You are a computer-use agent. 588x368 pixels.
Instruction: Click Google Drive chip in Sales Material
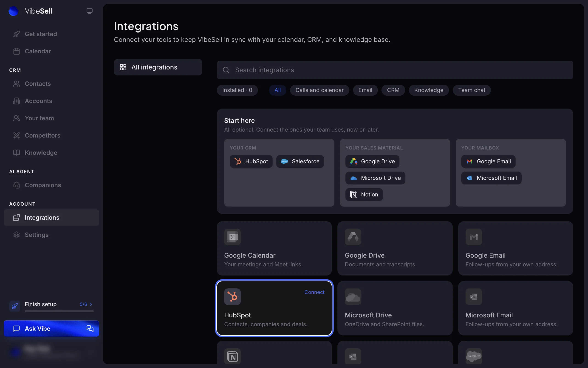coord(372,161)
